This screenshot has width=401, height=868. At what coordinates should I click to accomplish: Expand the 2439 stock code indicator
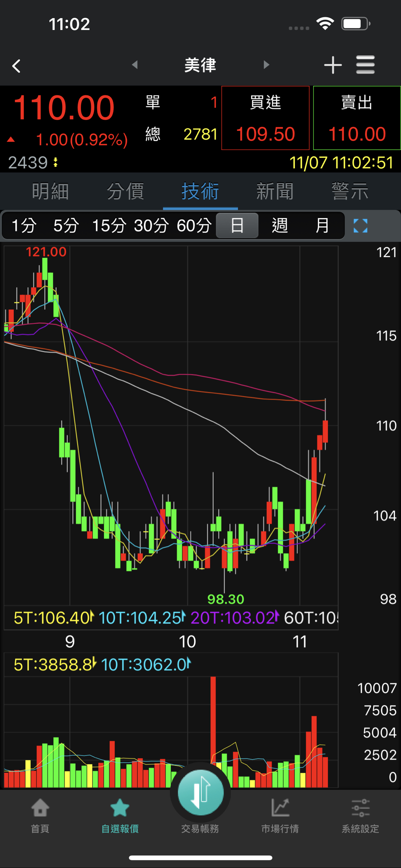[33, 163]
